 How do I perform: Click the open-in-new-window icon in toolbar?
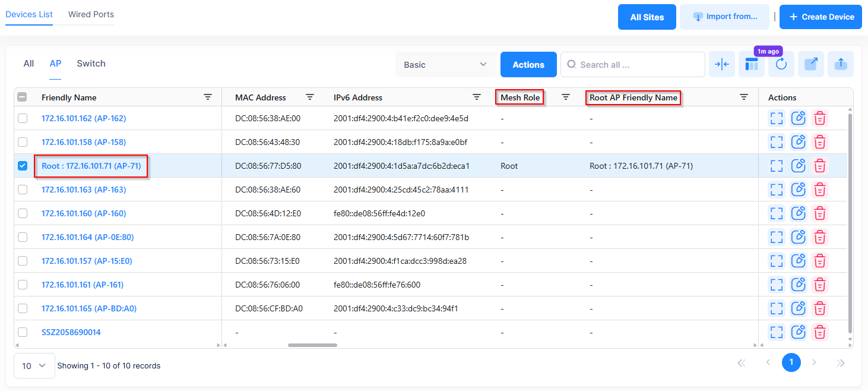810,65
